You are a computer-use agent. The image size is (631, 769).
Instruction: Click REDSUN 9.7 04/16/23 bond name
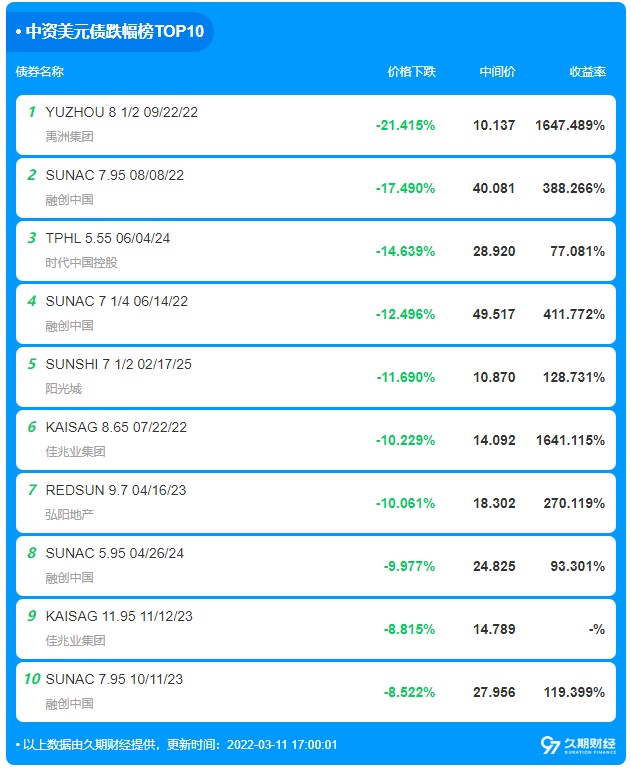[116, 490]
